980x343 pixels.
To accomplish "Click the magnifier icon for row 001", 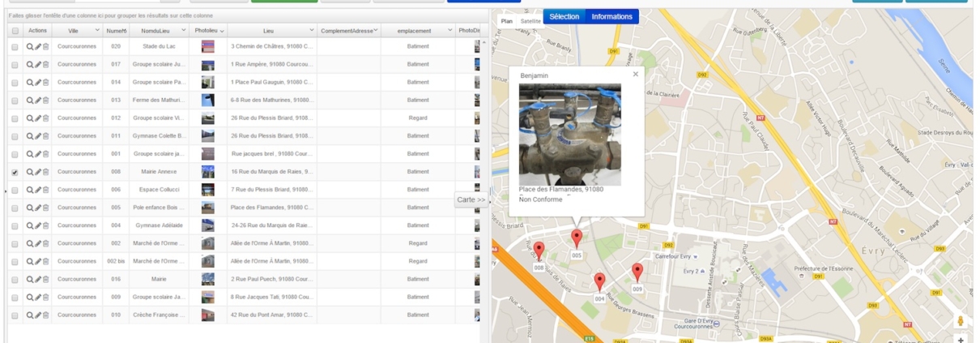I will 30,154.
